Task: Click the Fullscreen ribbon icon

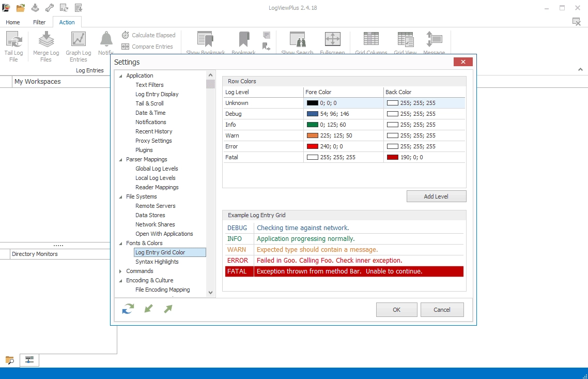Action: 333,39
